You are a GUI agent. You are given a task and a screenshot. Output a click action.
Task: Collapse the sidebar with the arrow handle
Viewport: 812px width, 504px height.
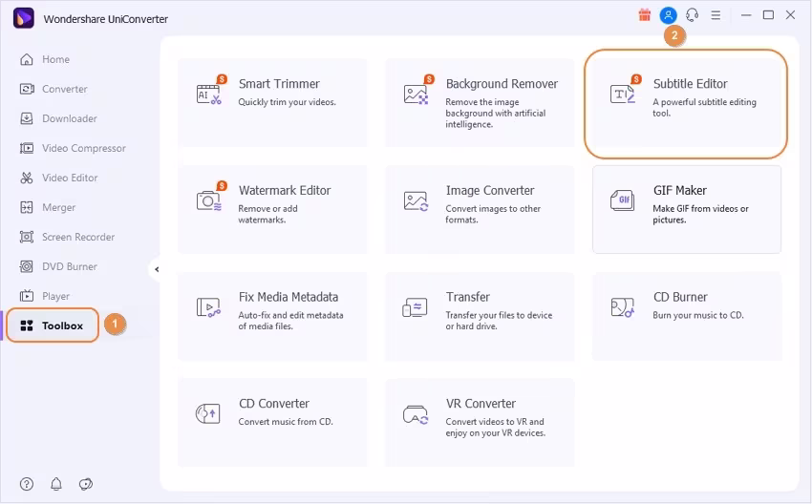pyautogui.click(x=156, y=269)
